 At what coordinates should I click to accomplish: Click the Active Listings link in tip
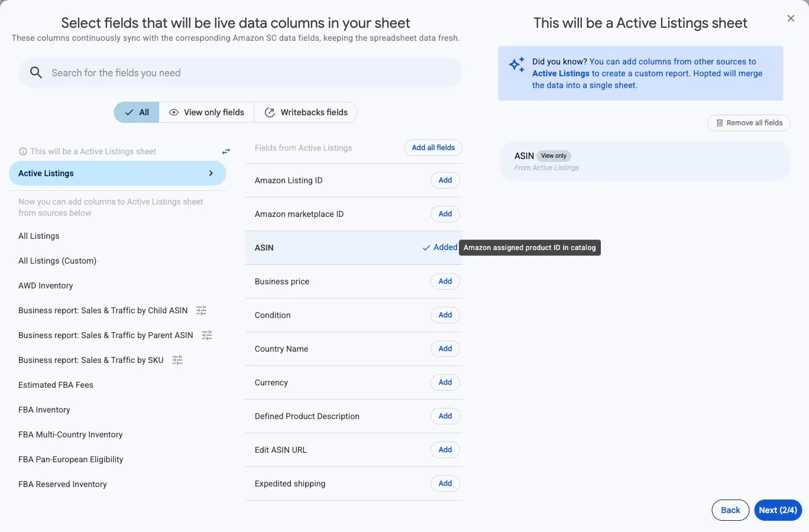tap(561, 73)
